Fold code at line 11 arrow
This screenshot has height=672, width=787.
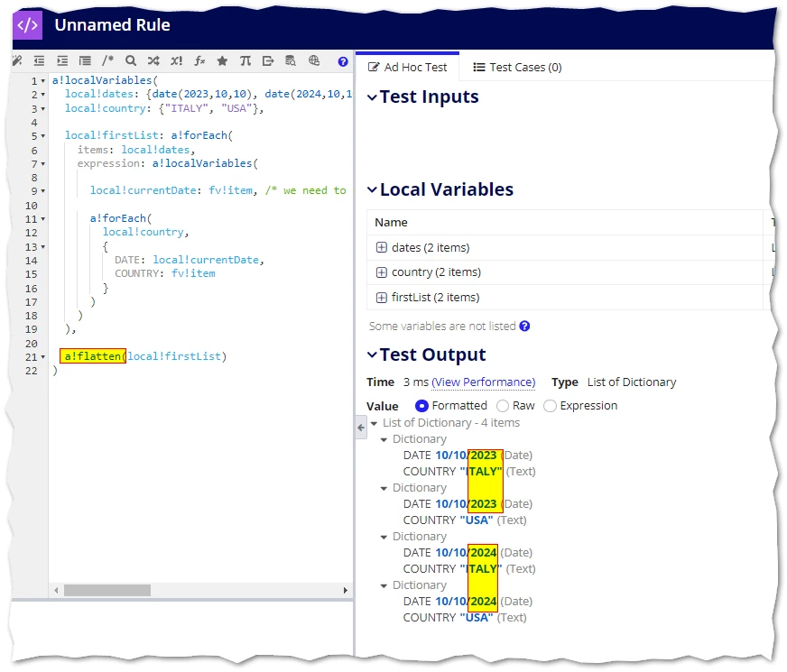pyautogui.click(x=43, y=219)
